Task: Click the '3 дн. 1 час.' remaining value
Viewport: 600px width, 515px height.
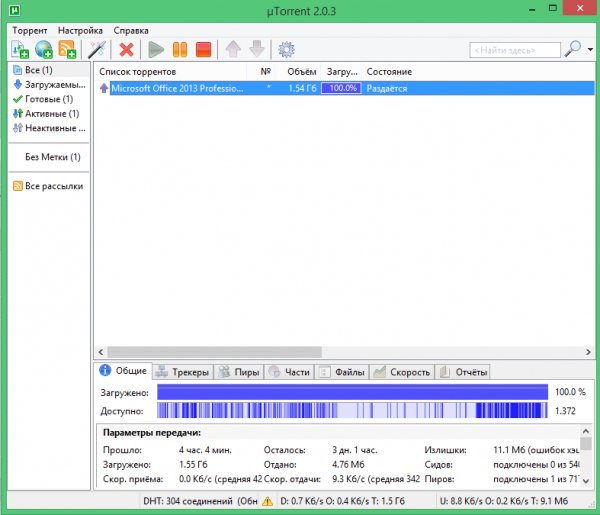Action: coord(355,450)
